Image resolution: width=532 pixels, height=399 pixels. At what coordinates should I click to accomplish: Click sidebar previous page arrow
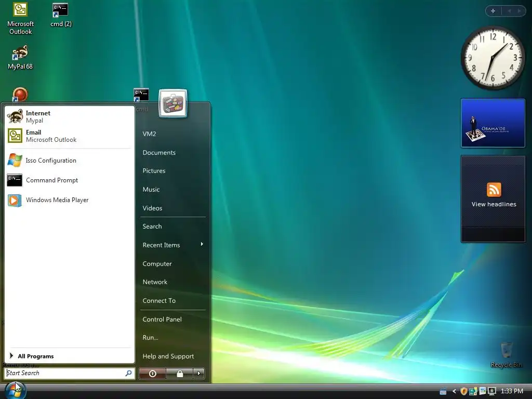coord(509,11)
